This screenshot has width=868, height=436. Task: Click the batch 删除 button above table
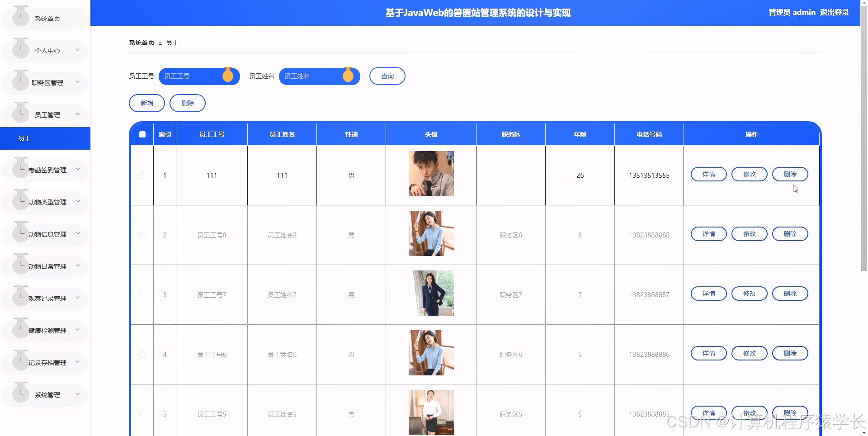pyautogui.click(x=188, y=103)
